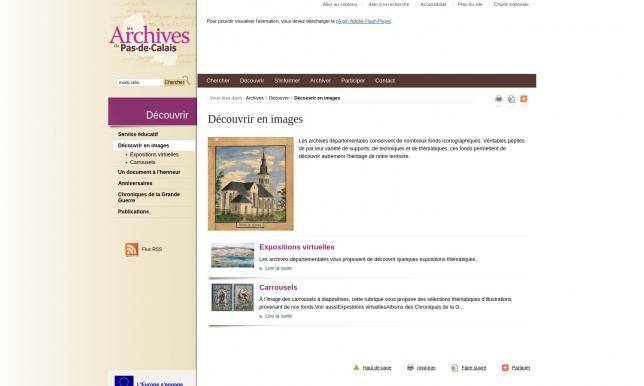Open the S'informer menu item
The image size is (644, 386).
(287, 81)
